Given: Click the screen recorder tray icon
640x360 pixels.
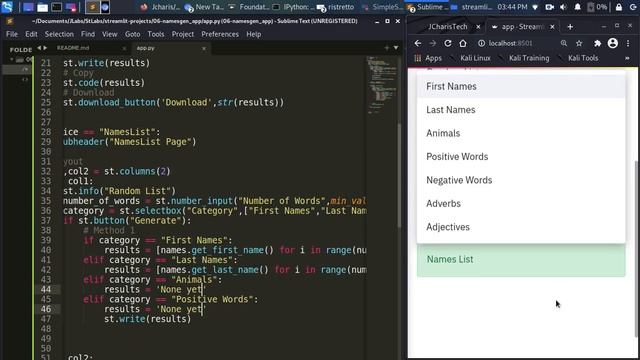Looking at the screenshot, I should (x=549, y=7).
